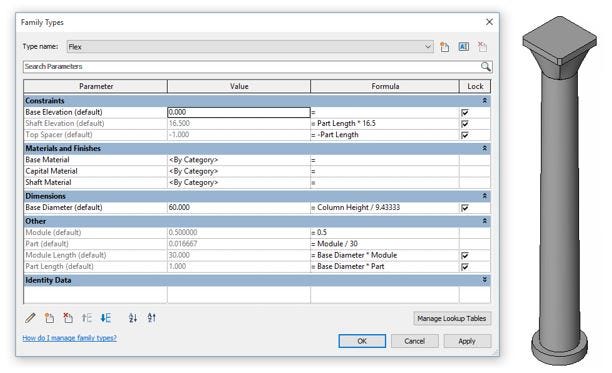Click the Value column header
This screenshot has width=612, height=373.
point(239,86)
